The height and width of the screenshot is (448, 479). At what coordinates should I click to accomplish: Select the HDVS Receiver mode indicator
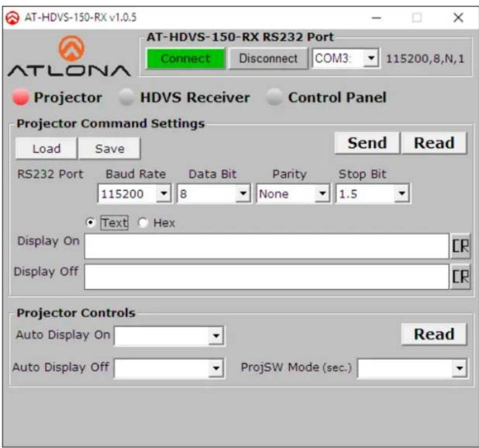[x=126, y=97]
